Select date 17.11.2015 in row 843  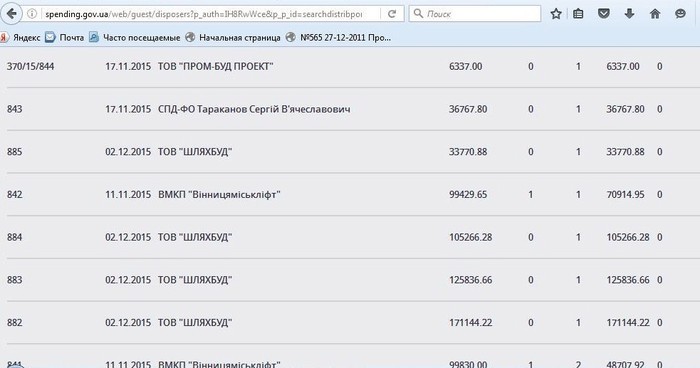128,109
